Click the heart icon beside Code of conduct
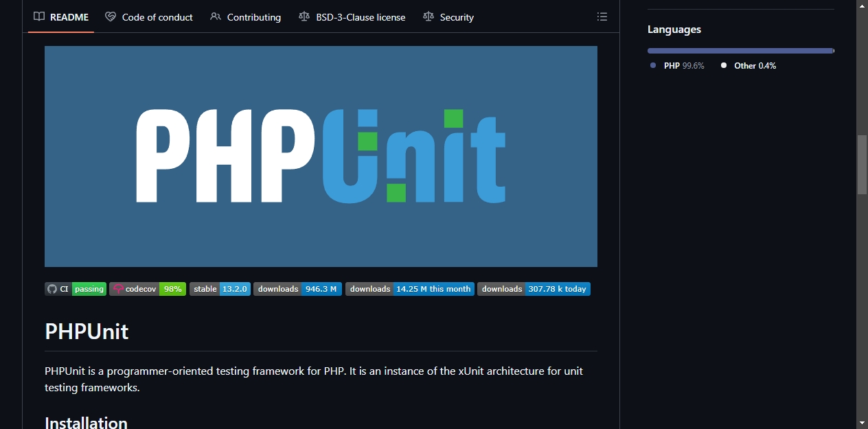The height and width of the screenshot is (429, 868). pos(111,17)
